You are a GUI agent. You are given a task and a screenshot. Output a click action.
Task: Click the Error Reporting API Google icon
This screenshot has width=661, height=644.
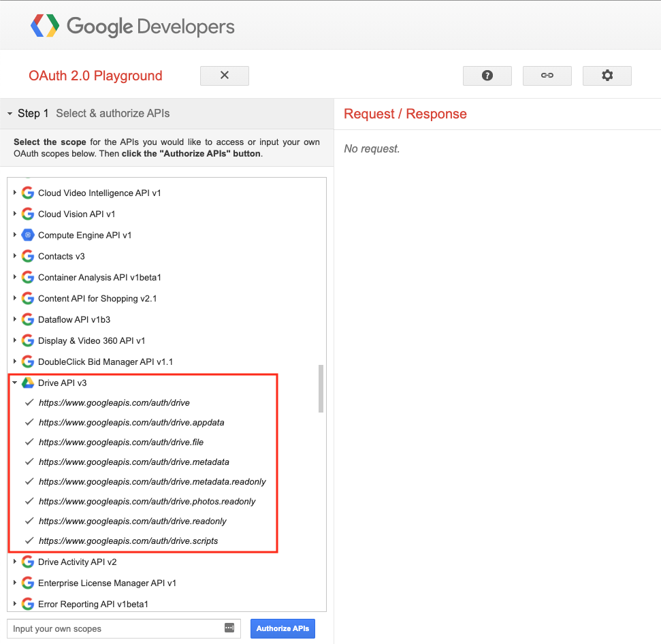coord(28,604)
